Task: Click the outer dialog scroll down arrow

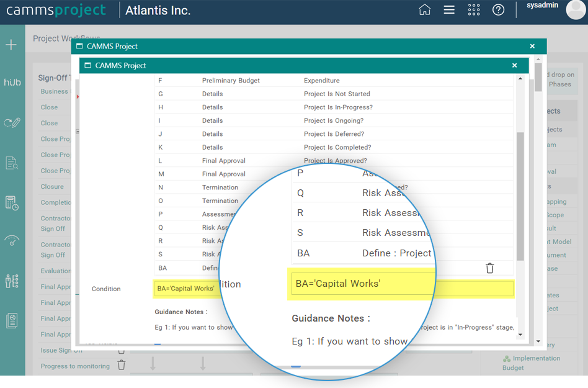Action: coord(538,341)
